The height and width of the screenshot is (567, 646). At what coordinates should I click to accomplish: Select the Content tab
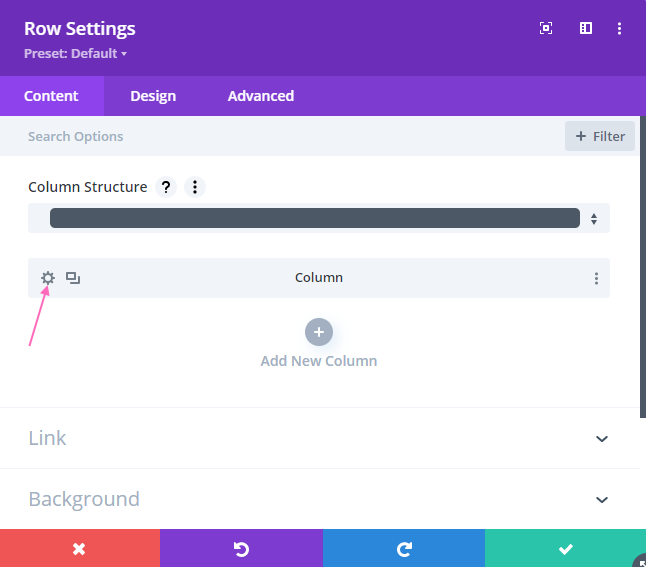[x=51, y=96]
